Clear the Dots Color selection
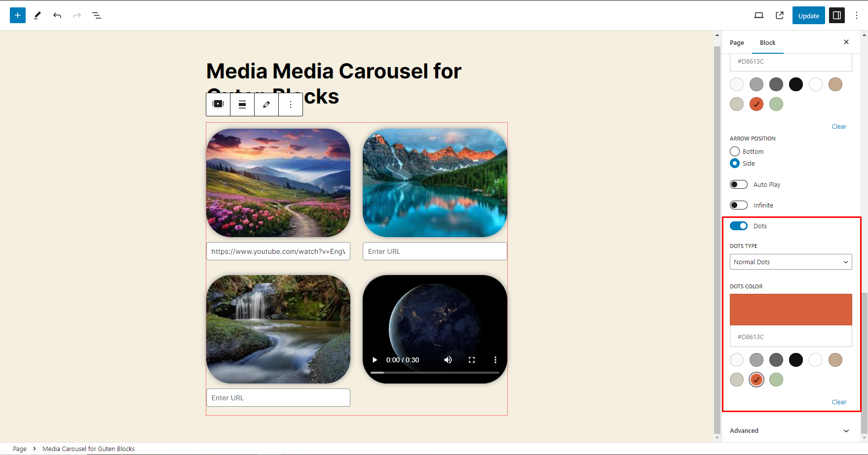Viewport: 868px width, 455px height. (x=839, y=402)
